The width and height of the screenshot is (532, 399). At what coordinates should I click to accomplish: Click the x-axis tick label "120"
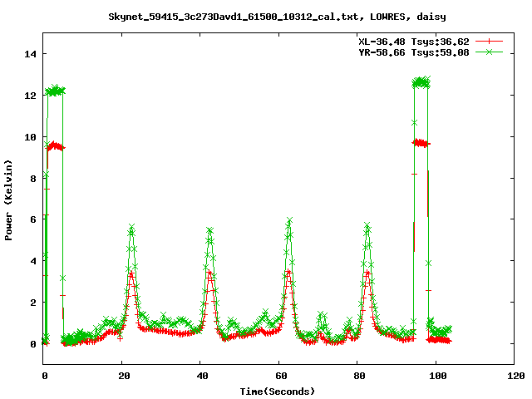[516, 376]
